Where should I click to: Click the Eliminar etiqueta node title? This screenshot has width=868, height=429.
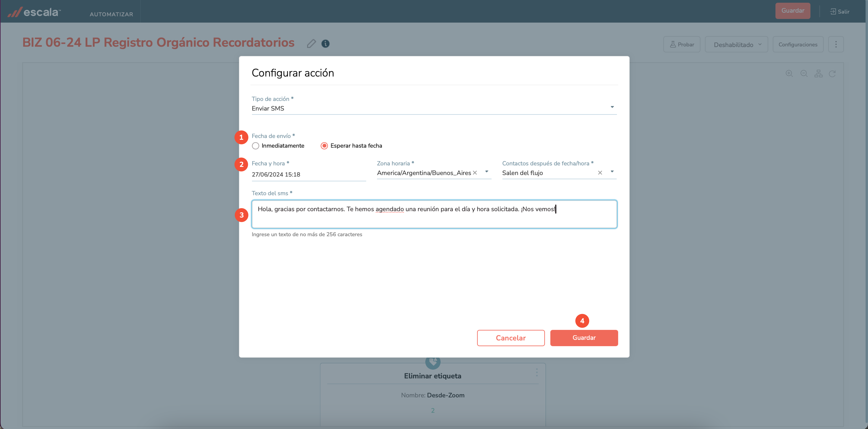432,376
